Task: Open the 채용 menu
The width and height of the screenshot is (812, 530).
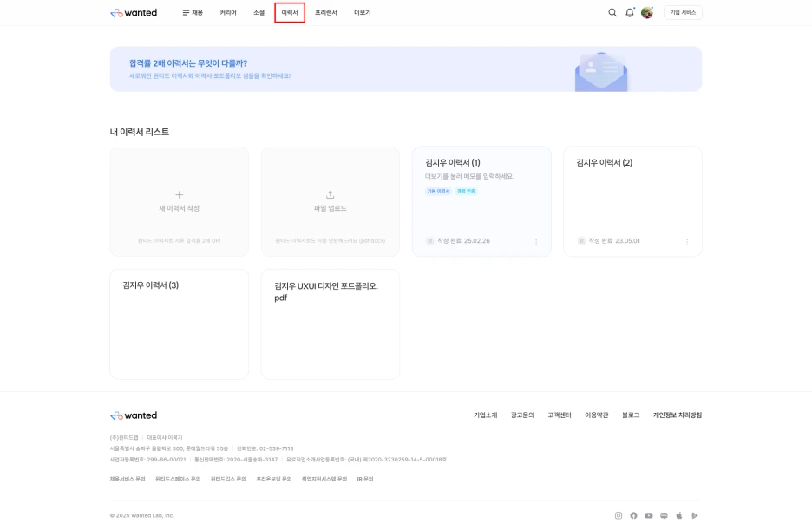Action: pos(193,12)
